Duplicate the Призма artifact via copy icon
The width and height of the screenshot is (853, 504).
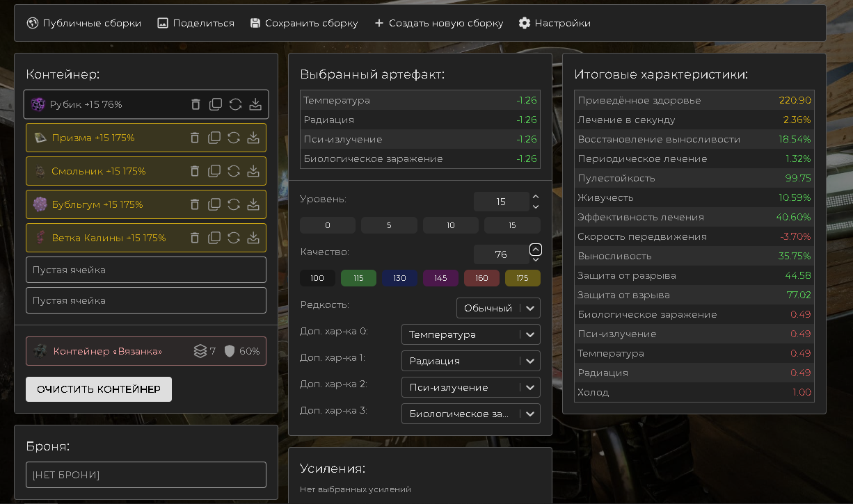[214, 138]
